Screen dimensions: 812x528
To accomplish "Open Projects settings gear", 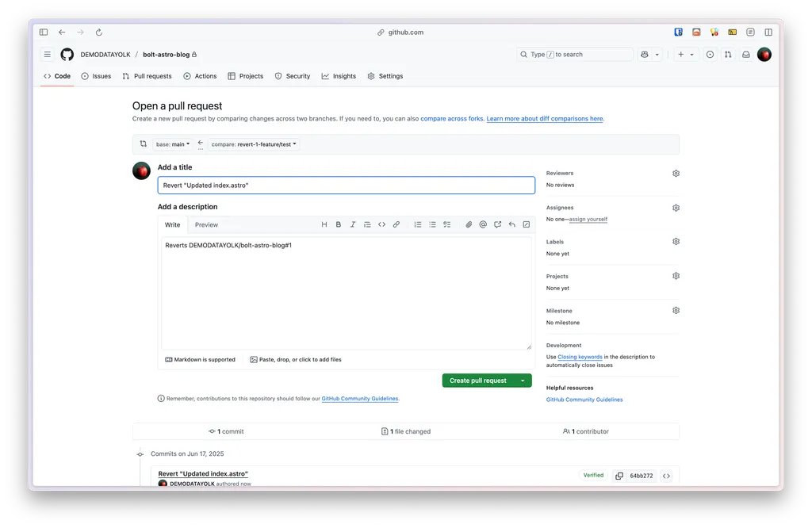I will (x=676, y=277).
